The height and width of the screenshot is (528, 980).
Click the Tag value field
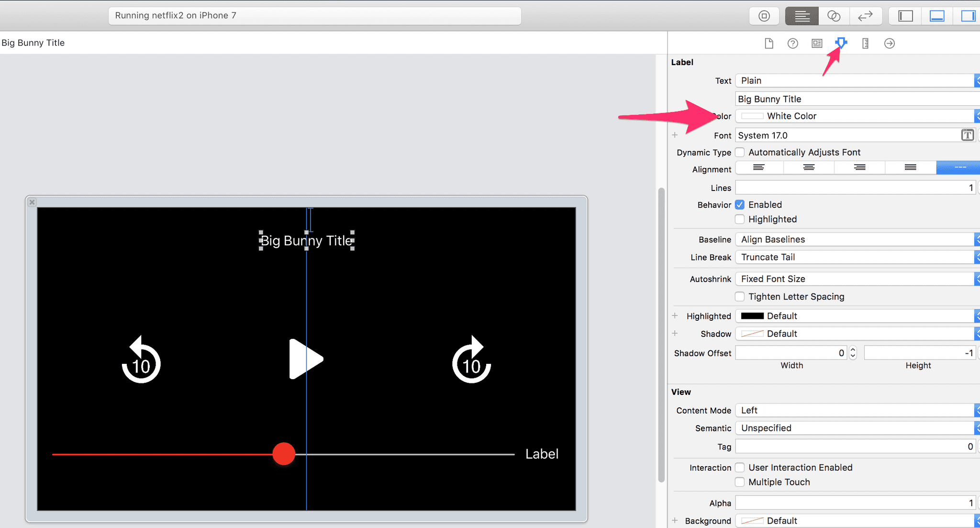(856, 447)
